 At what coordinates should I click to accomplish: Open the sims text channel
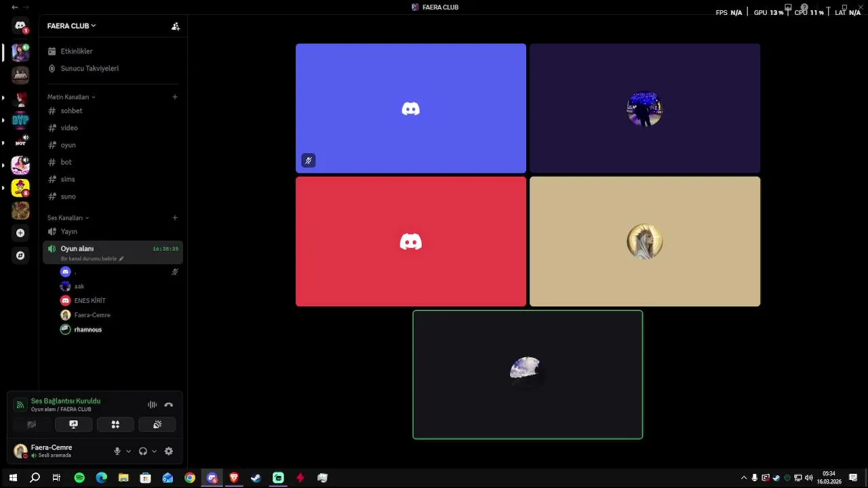tap(113, 179)
